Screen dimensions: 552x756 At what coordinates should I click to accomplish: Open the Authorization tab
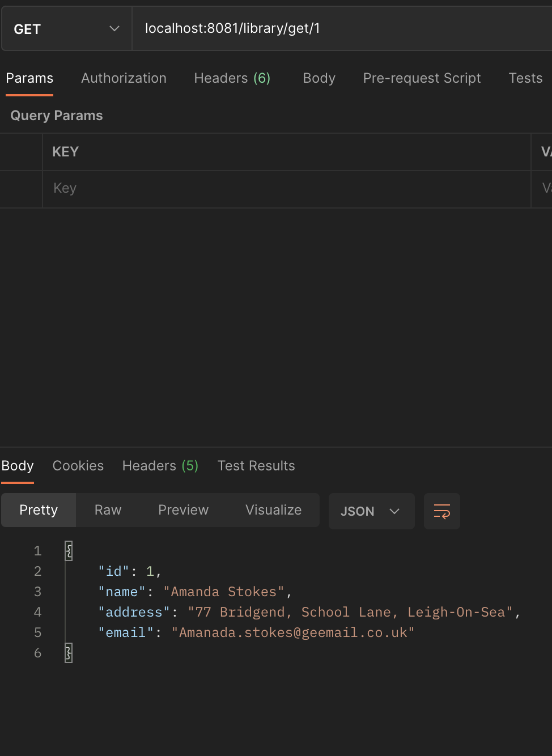(x=124, y=78)
